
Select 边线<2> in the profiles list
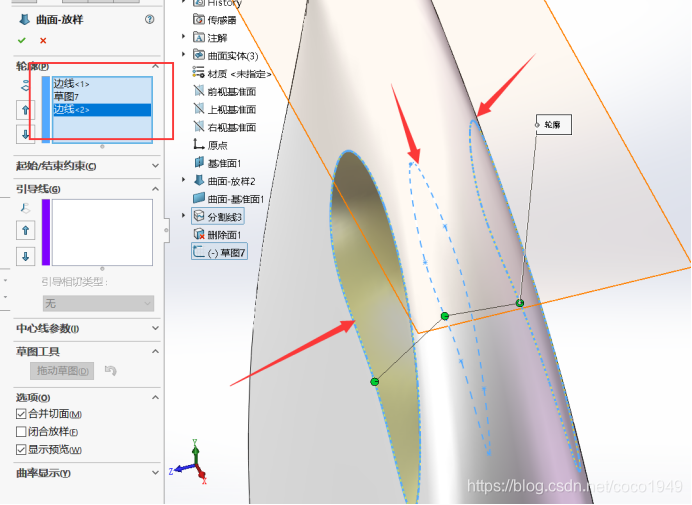(102, 109)
